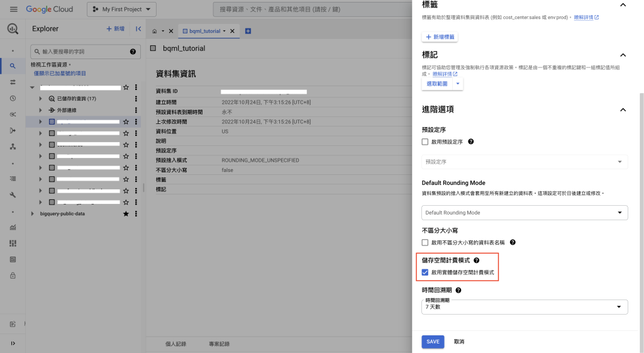Click help icon in Explorer search box

tap(133, 52)
